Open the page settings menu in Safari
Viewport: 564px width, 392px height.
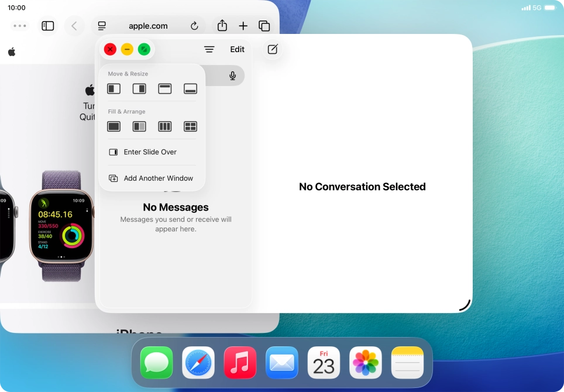(x=102, y=26)
